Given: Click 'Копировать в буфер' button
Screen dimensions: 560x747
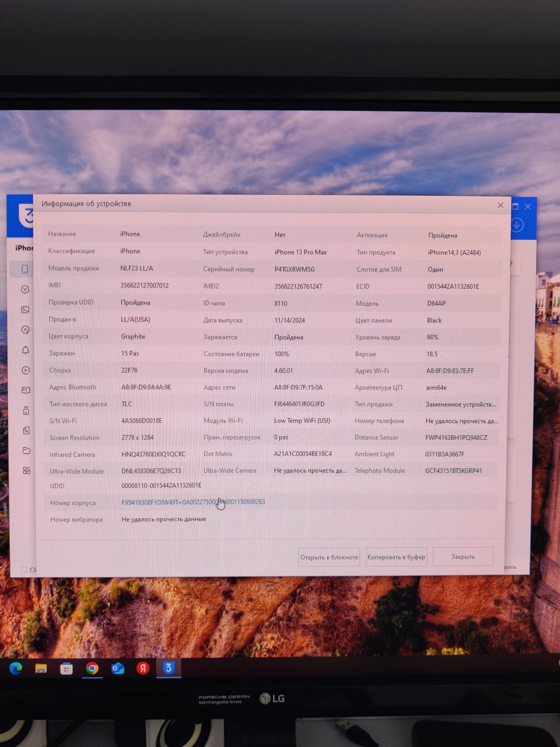Looking at the screenshot, I should [396, 557].
